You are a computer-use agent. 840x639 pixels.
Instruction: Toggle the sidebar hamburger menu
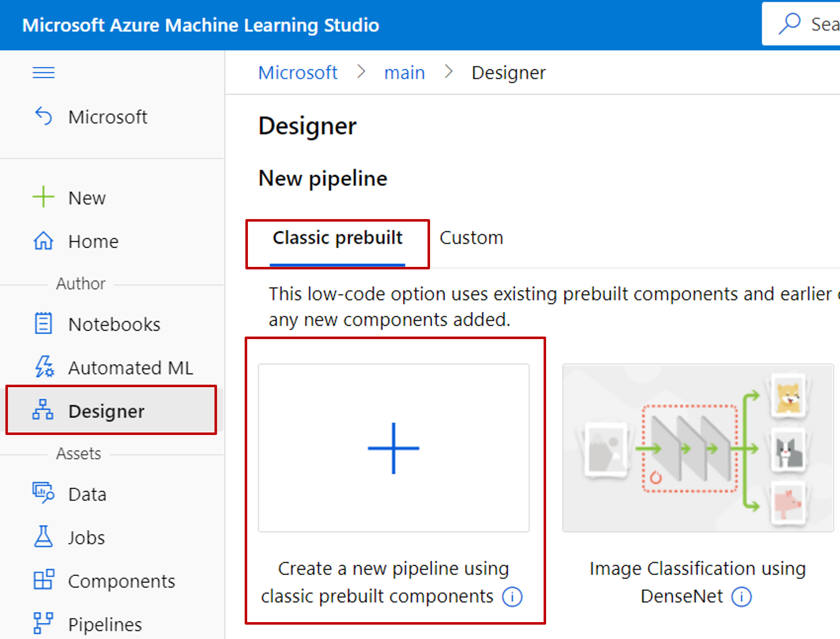click(43, 73)
